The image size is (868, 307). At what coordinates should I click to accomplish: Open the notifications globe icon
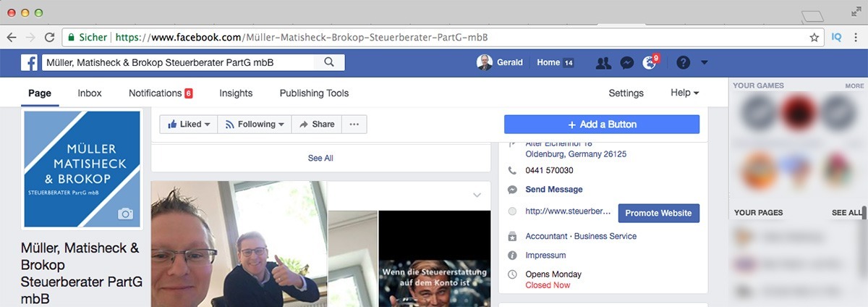[x=649, y=63]
